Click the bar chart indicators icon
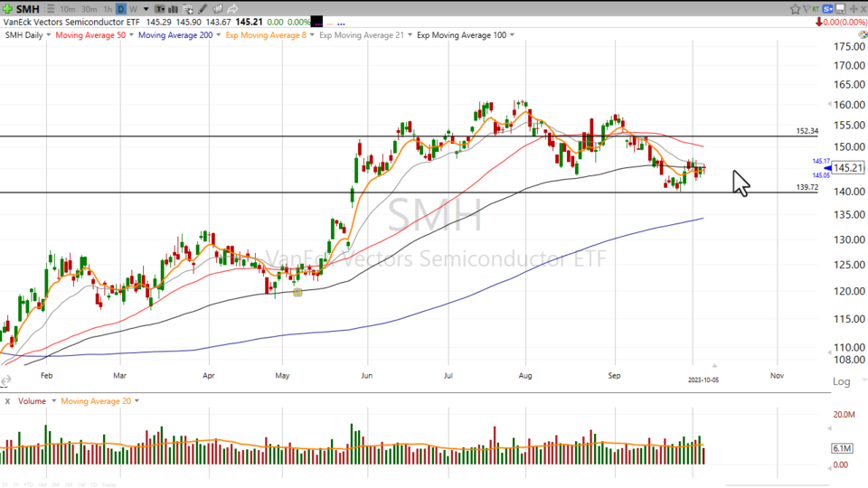868x488 pixels. click(174, 9)
